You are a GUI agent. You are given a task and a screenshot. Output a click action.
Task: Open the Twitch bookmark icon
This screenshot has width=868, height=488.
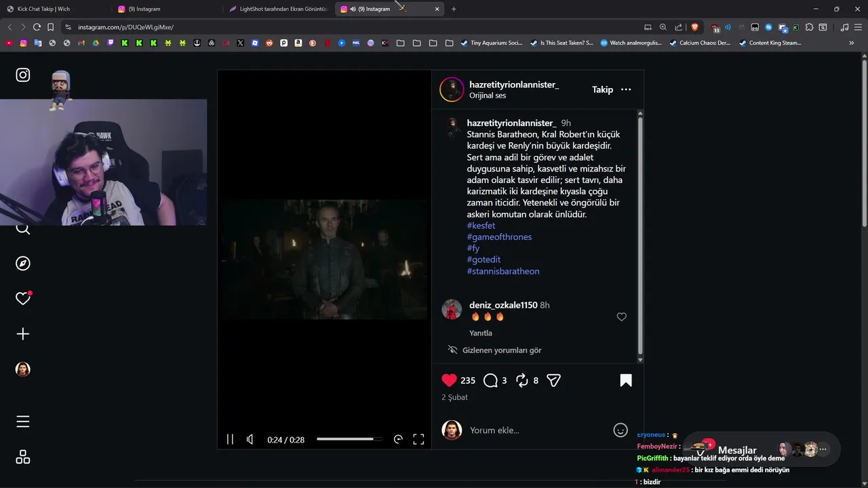tap(111, 43)
